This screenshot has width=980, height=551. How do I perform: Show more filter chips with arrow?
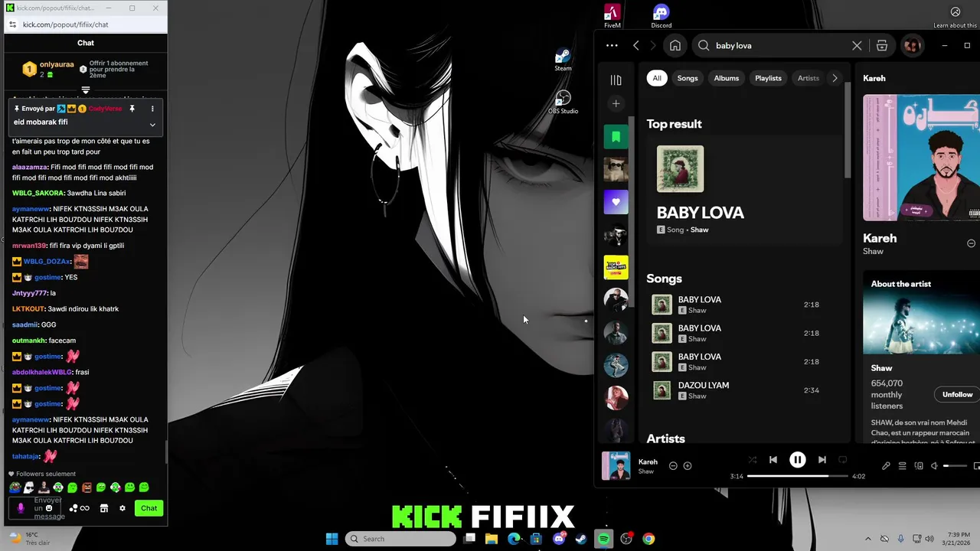pyautogui.click(x=835, y=78)
